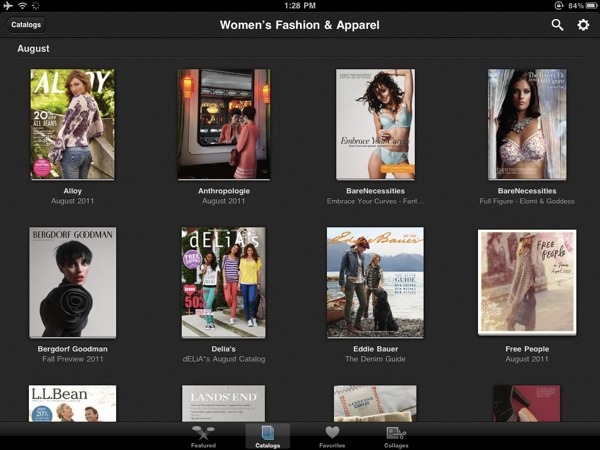
Task: Open the Bergdorf Goodman catalog cover
Action: coord(73,282)
